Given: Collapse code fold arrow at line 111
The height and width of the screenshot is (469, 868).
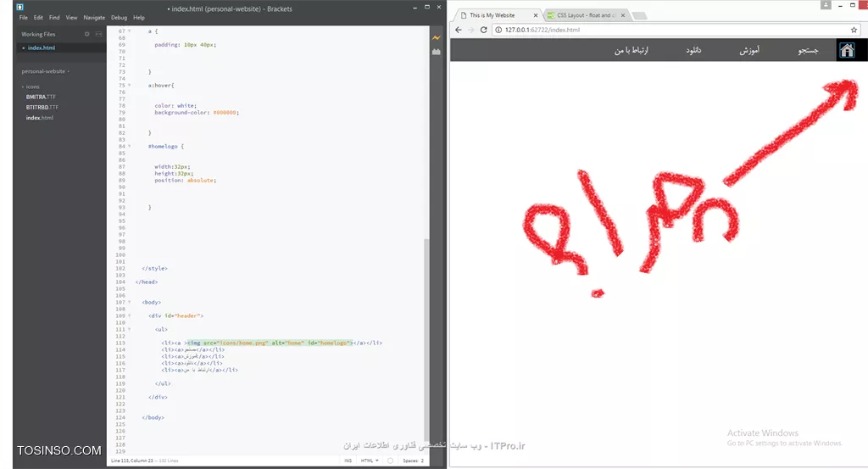Looking at the screenshot, I should coord(130,329).
